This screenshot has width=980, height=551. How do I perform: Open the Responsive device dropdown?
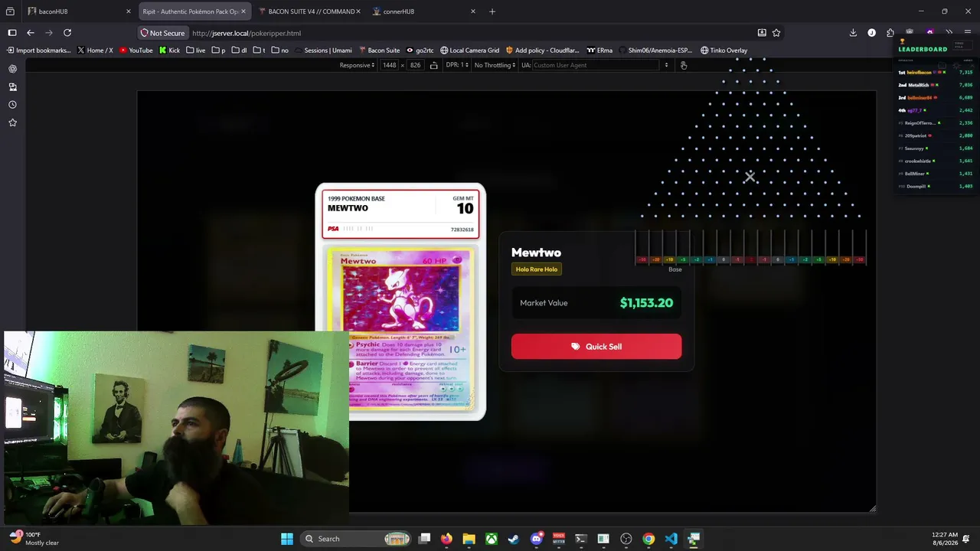358,65
